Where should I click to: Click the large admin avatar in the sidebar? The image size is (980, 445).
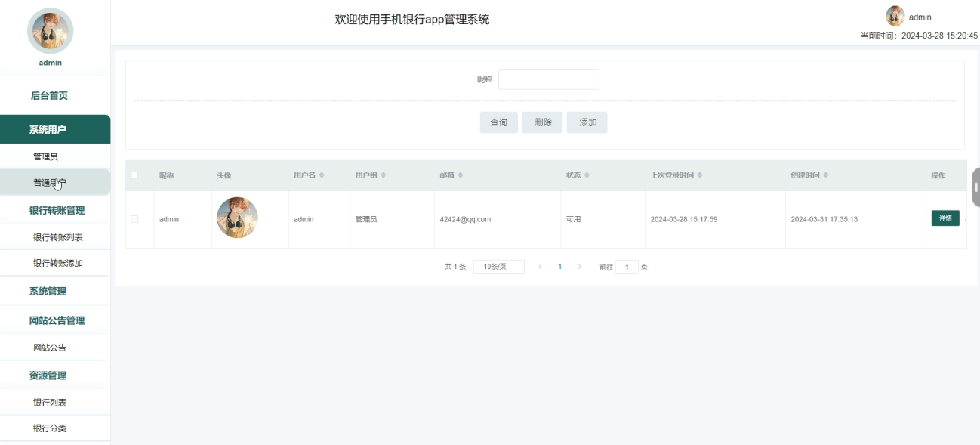tap(50, 31)
